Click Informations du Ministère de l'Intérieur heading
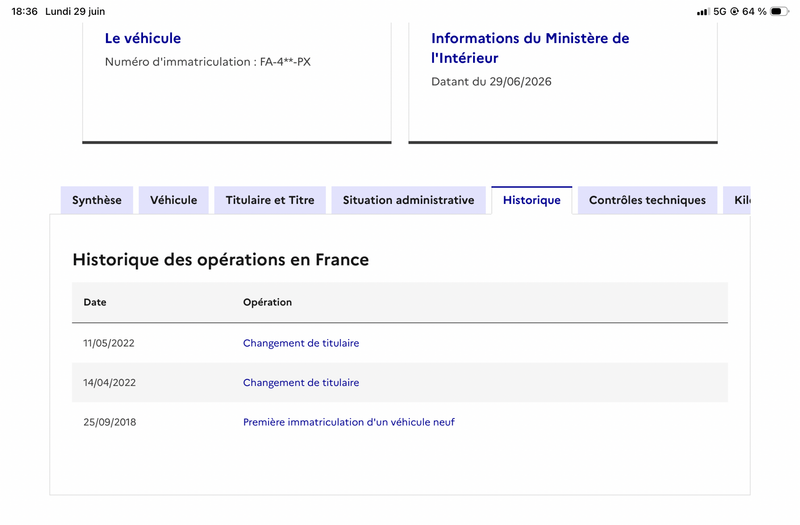 pyautogui.click(x=530, y=48)
